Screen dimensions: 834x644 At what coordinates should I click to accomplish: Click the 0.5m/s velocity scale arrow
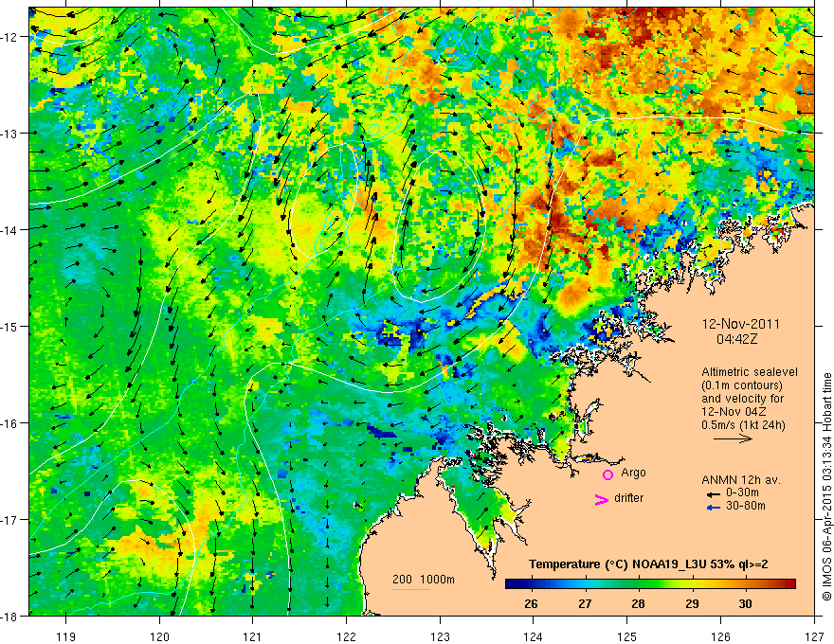click(x=733, y=438)
